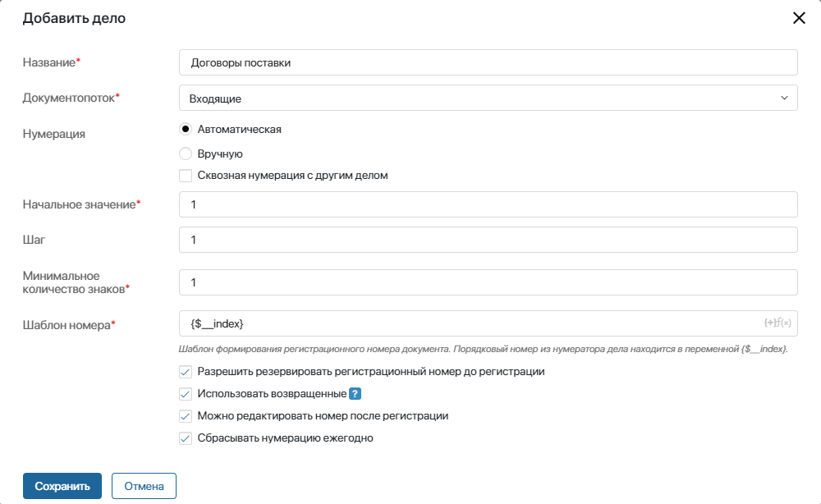This screenshot has width=821, height=504.
Task: Close the Добавить дело dialog
Action: (x=799, y=18)
